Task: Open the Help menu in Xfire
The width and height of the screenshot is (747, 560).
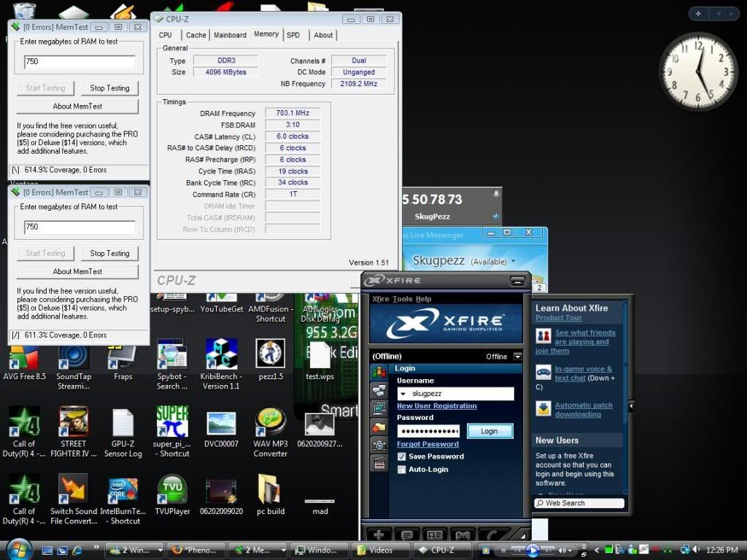Action: tap(423, 299)
